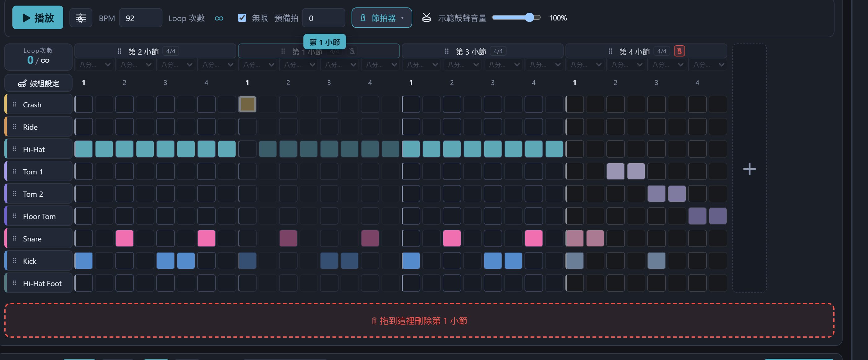Image resolution: width=868 pixels, height=360 pixels.
Task: Click the Ride row drag handle
Action: pos(14,127)
